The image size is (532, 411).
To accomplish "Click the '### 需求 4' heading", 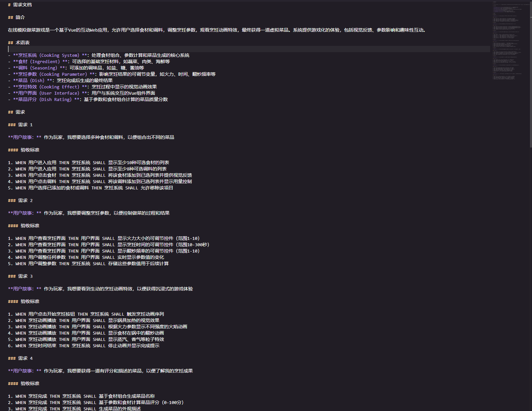I will click(x=20, y=358).
